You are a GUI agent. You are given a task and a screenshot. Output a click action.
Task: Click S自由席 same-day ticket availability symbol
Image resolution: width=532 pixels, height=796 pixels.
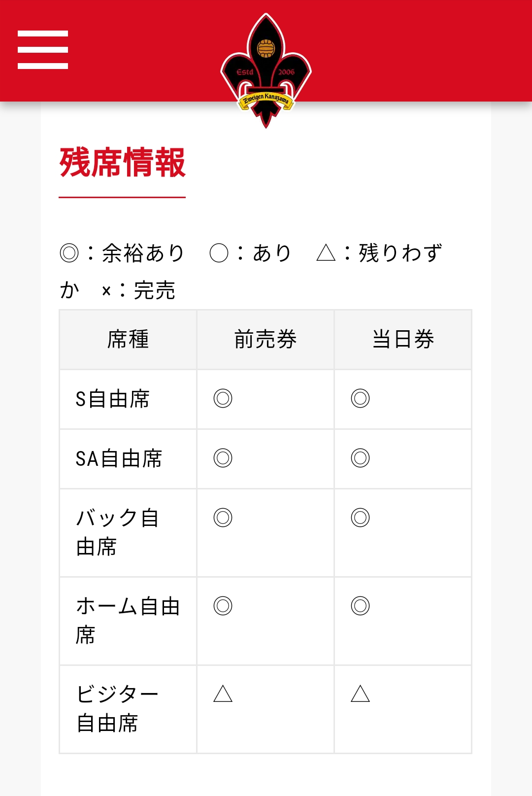coord(360,398)
